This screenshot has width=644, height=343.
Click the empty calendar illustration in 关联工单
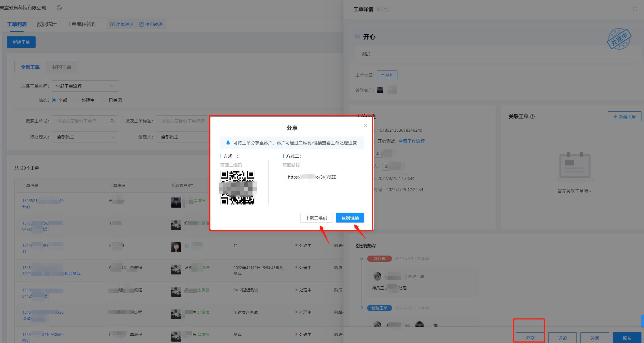[x=575, y=166]
